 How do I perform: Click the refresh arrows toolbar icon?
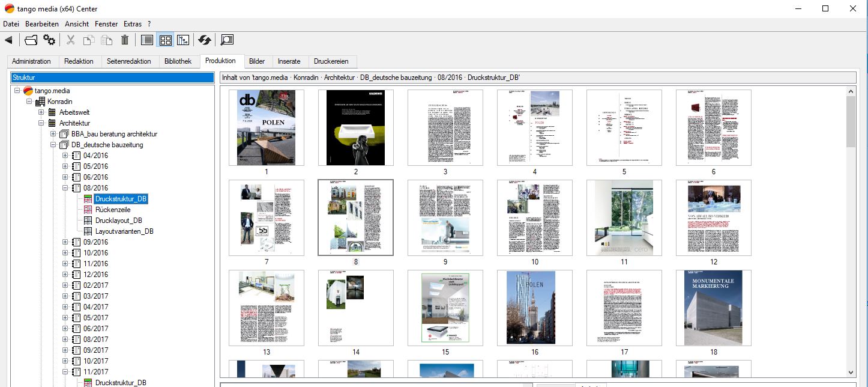coord(205,40)
